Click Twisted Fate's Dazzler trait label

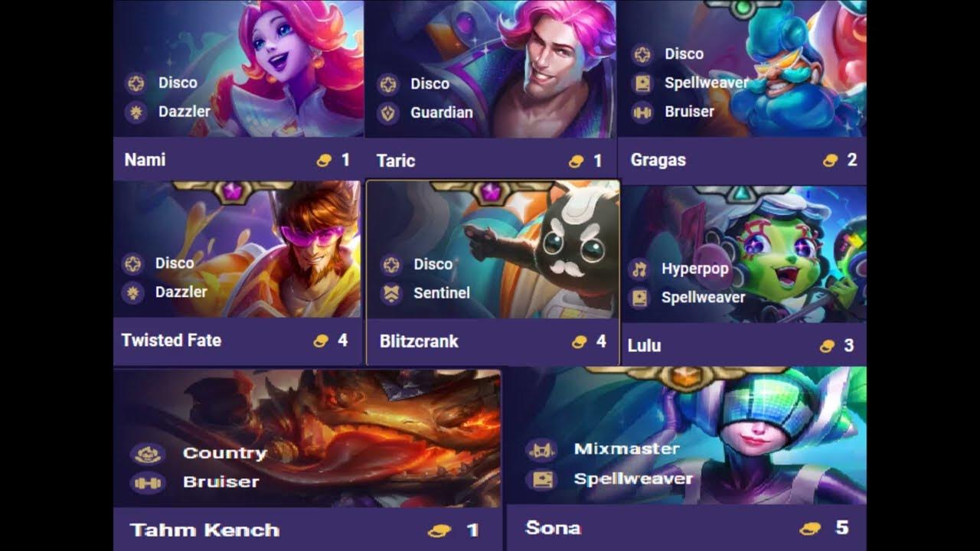click(181, 292)
